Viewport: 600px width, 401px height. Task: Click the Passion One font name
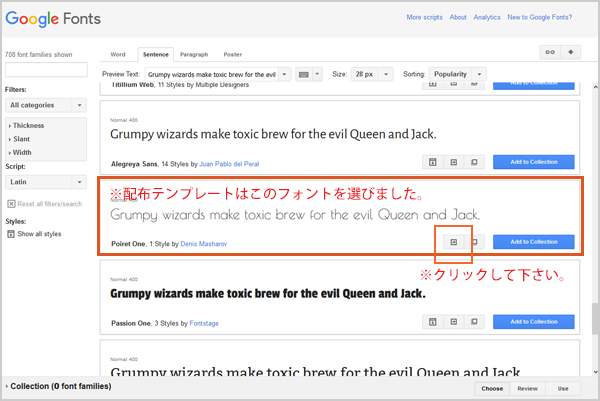(x=131, y=324)
